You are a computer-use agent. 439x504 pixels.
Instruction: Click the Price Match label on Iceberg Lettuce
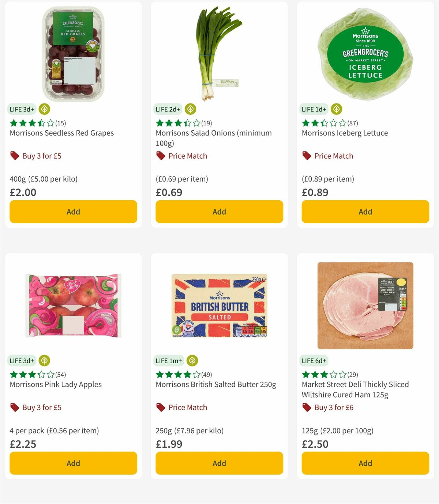click(333, 156)
